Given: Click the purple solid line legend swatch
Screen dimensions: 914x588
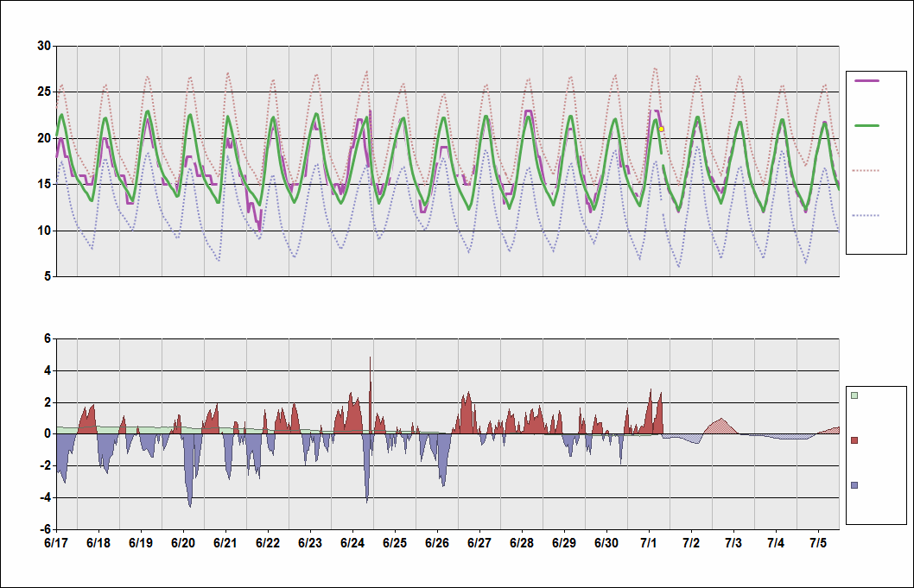Looking at the screenshot, I should 866,80.
